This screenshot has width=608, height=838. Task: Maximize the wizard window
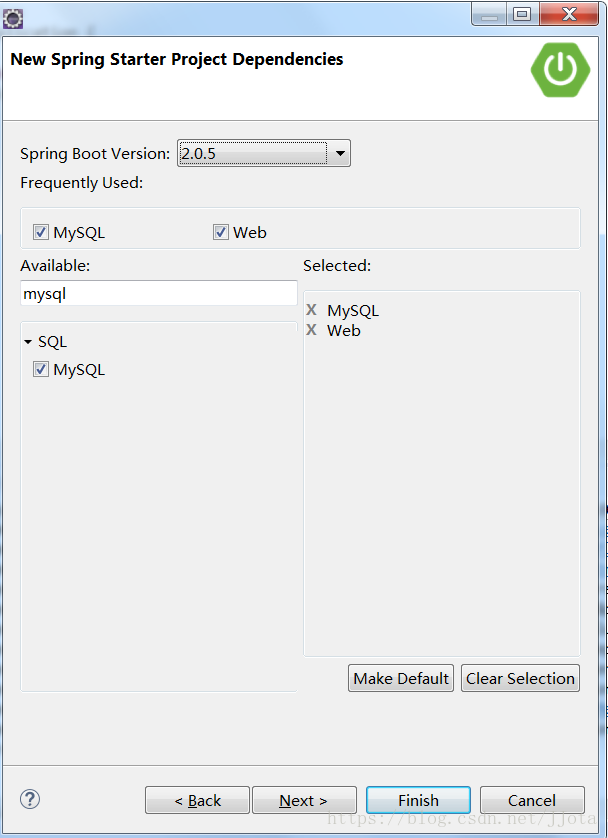pos(522,14)
